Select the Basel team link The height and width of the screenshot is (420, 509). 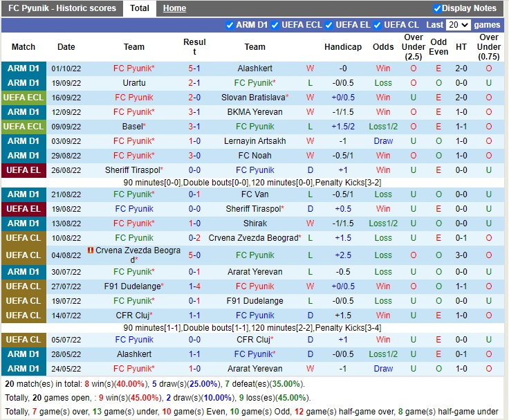(133, 127)
